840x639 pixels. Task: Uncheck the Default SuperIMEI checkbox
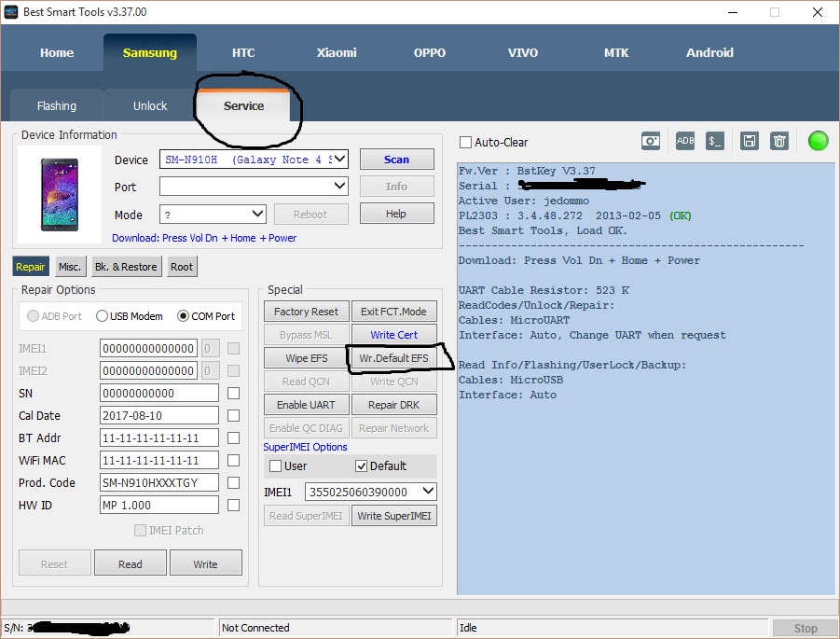click(361, 465)
